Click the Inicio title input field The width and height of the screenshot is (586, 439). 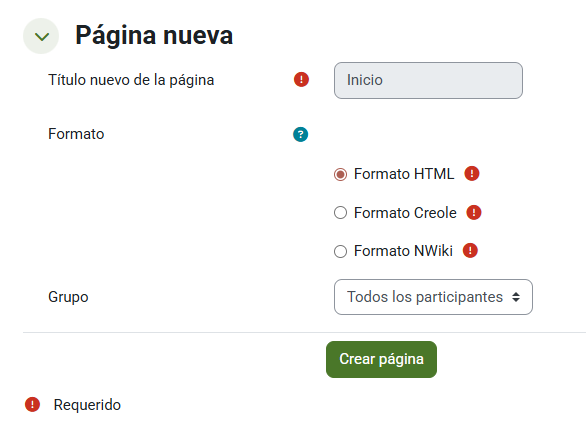click(428, 80)
